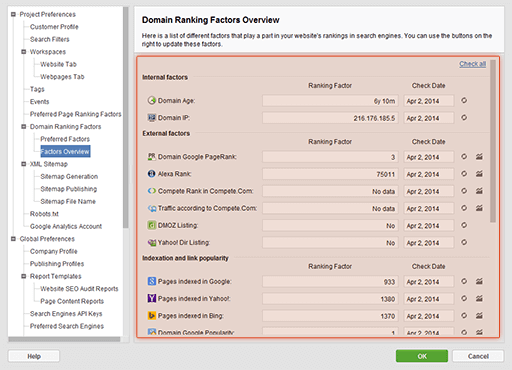Open the Website Tab settings
This screenshot has width=512, height=370.
pyautogui.click(x=58, y=64)
